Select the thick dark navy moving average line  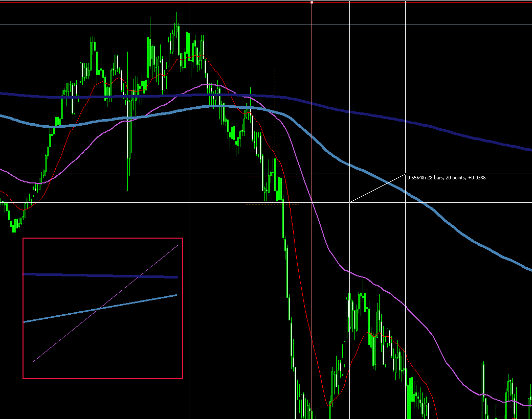coord(407,121)
